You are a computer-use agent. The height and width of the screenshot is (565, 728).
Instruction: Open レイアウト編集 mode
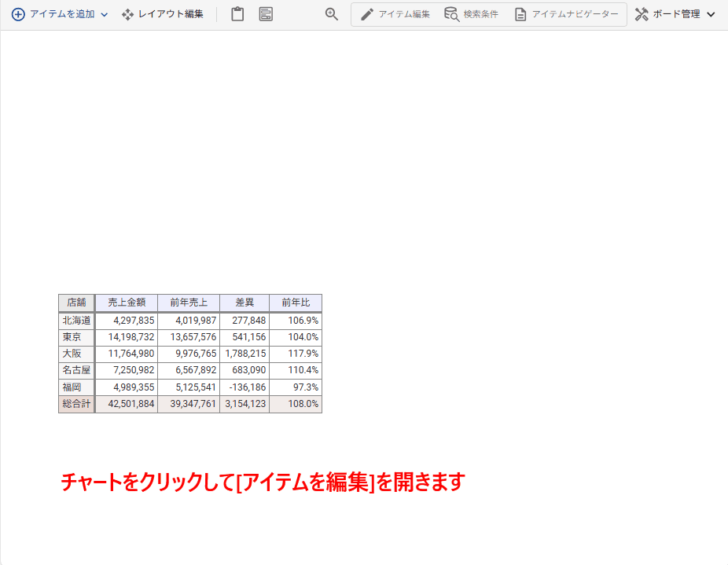pos(163,14)
